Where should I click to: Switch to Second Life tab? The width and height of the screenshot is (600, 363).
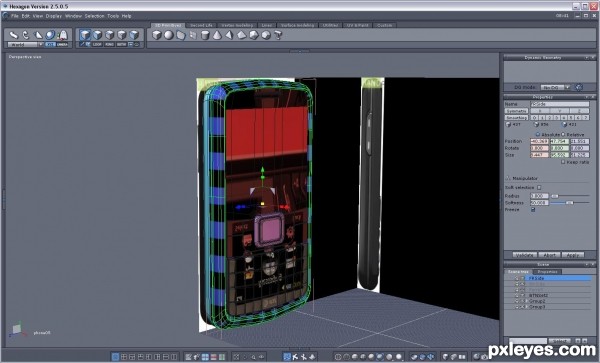point(201,25)
